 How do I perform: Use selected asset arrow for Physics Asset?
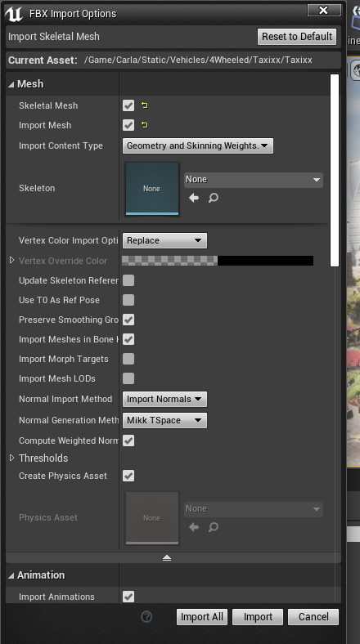tap(194, 527)
